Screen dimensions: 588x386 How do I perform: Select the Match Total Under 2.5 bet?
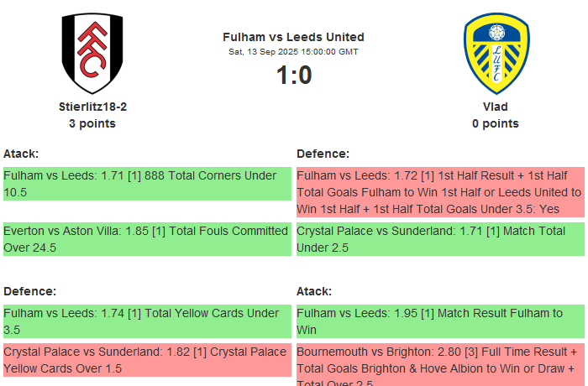pyautogui.click(x=440, y=239)
